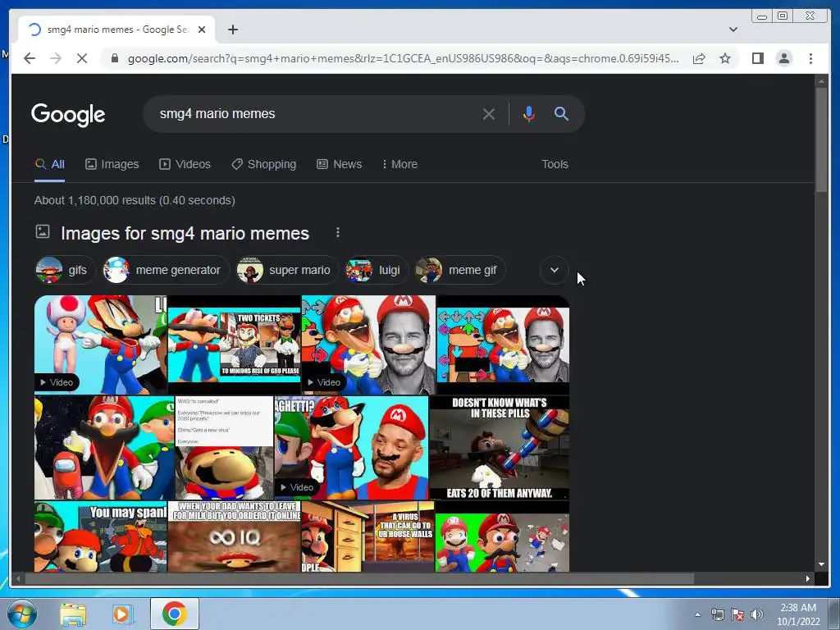Image resolution: width=840 pixels, height=630 pixels.
Task: Clear the search box text
Action: click(489, 113)
